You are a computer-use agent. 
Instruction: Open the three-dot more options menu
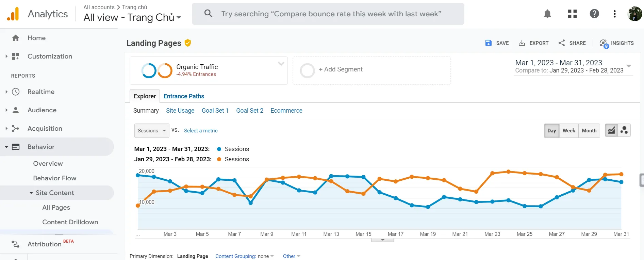614,14
